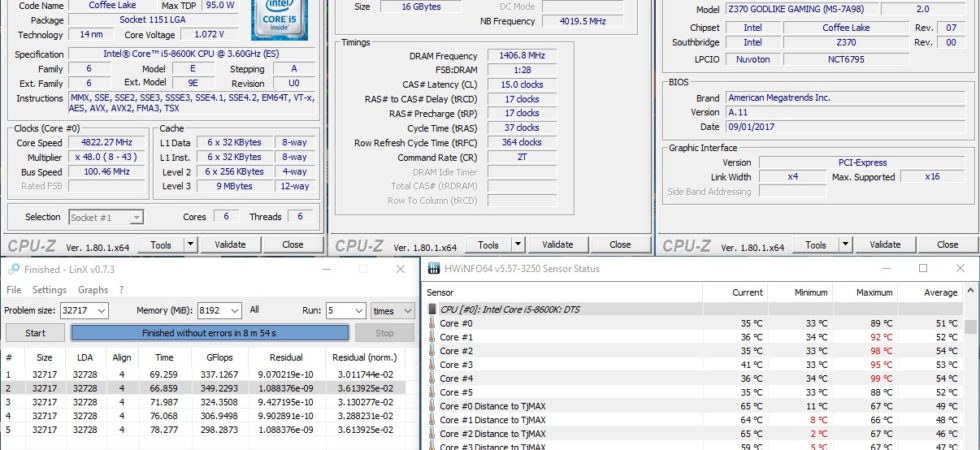Open Tools dropdown arrow in right CPU-Z window
The image size is (980, 450).
[x=845, y=244]
